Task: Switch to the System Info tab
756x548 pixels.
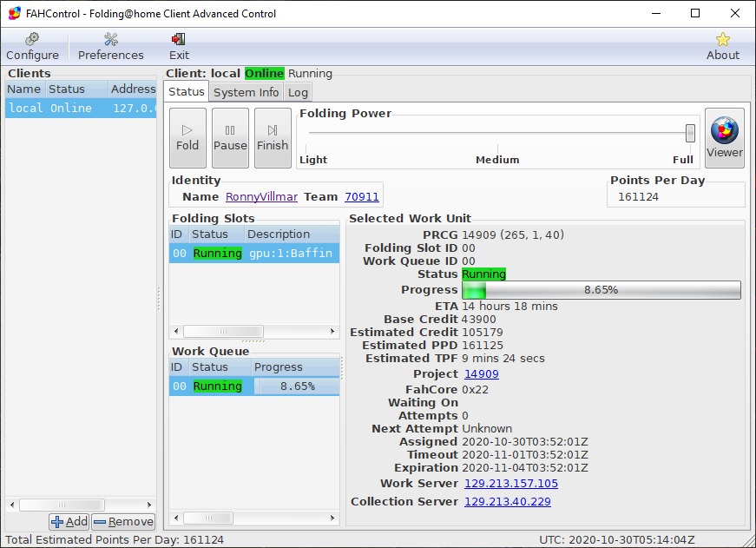Action: [246, 92]
